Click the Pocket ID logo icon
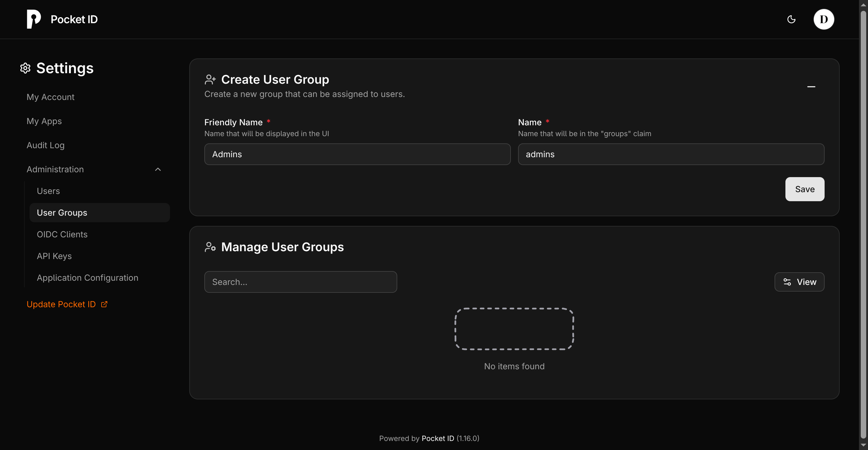 coord(33,19)
